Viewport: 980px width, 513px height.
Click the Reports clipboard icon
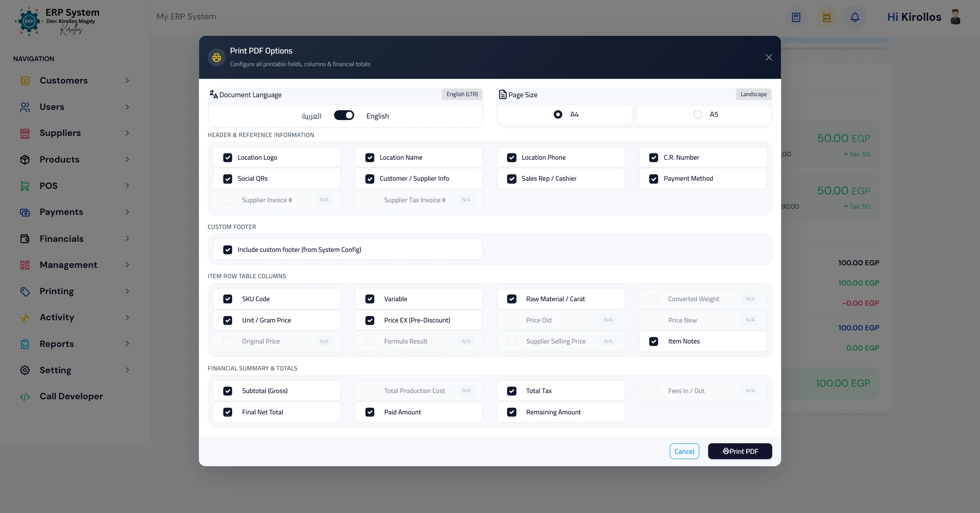click(x=25, y=344)
